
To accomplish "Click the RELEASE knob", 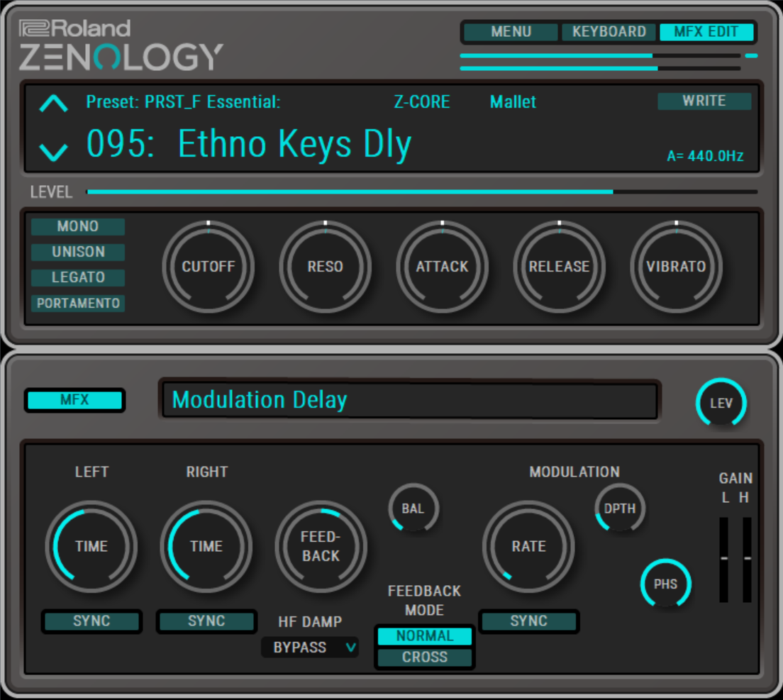I will [x=559, y=267].
